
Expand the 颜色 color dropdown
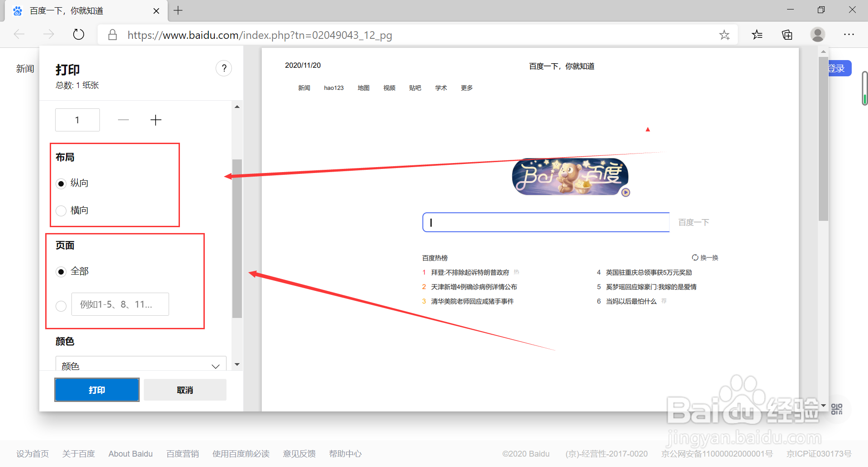click(141, 364)
